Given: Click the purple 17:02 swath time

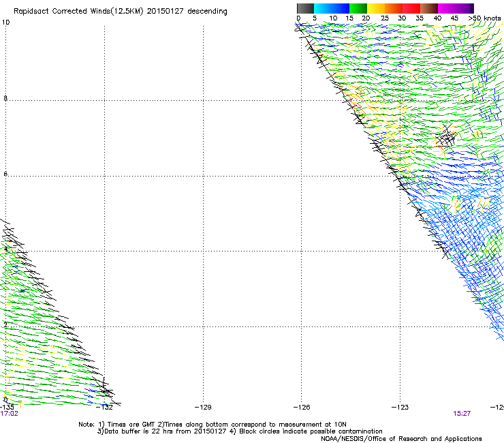Looking at the screenshot, I should click(x=9, y=414).
